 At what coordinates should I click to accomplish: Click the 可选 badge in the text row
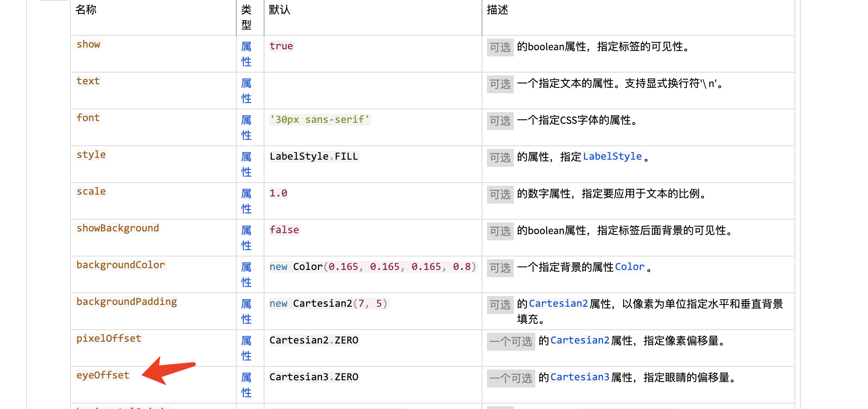click(500, 84)
